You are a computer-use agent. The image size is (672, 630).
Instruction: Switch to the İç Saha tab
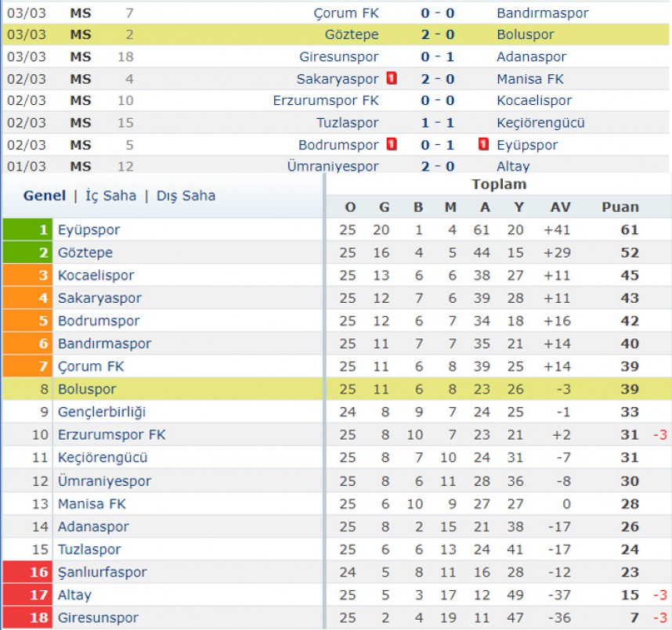pos(110,196)
